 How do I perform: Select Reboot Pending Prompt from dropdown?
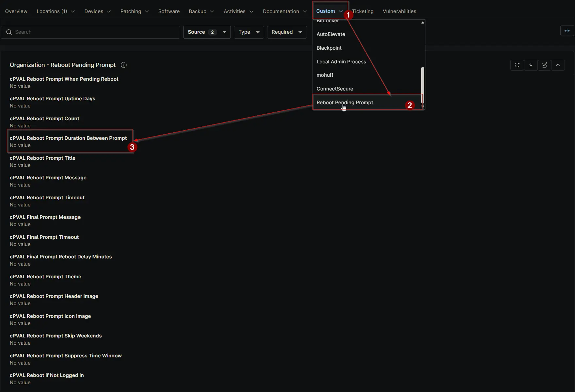345,103
